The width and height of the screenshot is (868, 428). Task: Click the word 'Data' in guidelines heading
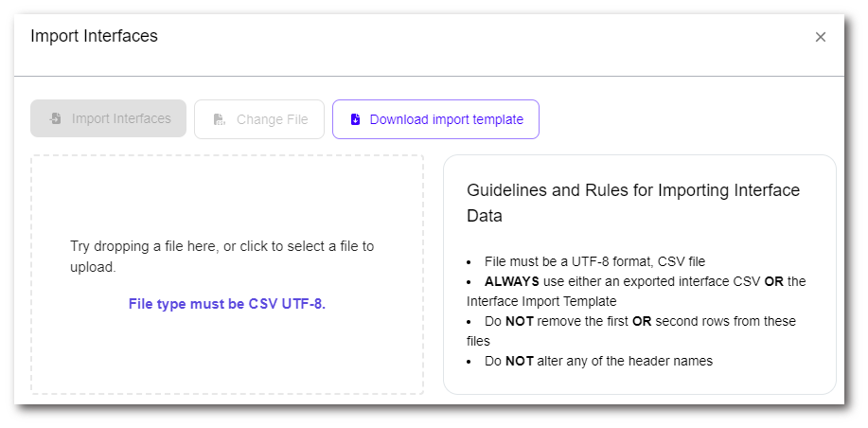click(484, 216)
